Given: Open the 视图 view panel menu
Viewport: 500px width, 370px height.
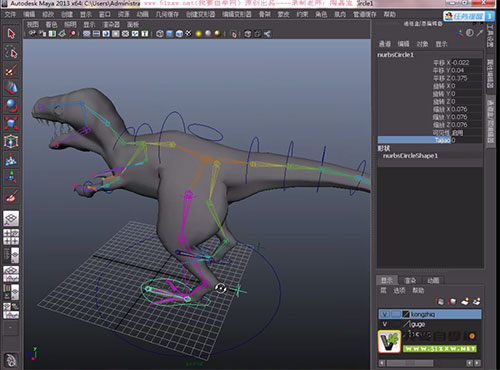Looking at the screenshot, I should [x=33, y=24].
